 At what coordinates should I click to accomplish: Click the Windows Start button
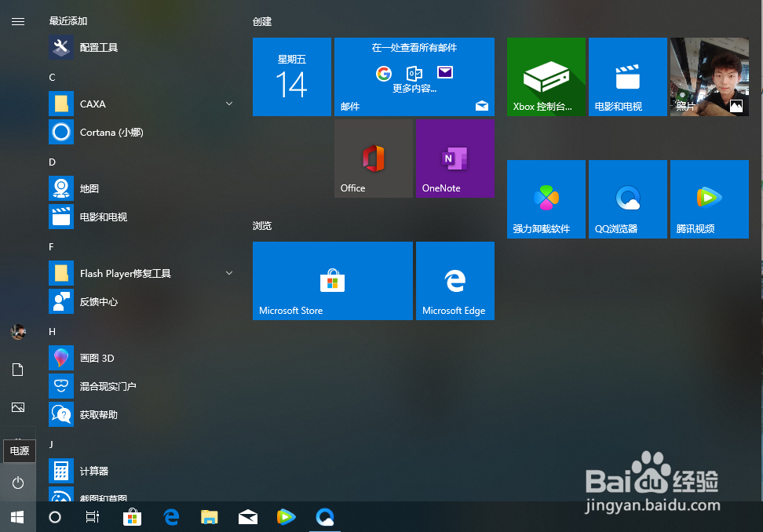pos(17,517)
